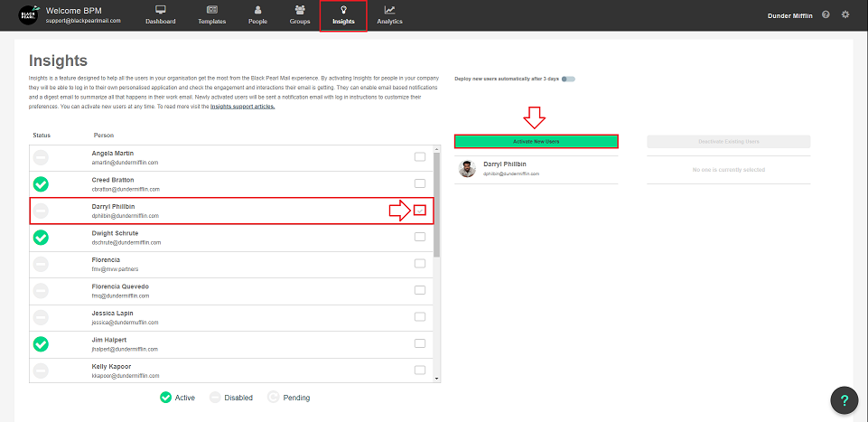Click Angela Martin's disabled status icon
This screenshot has width=868, height=422.
[41, 157]
